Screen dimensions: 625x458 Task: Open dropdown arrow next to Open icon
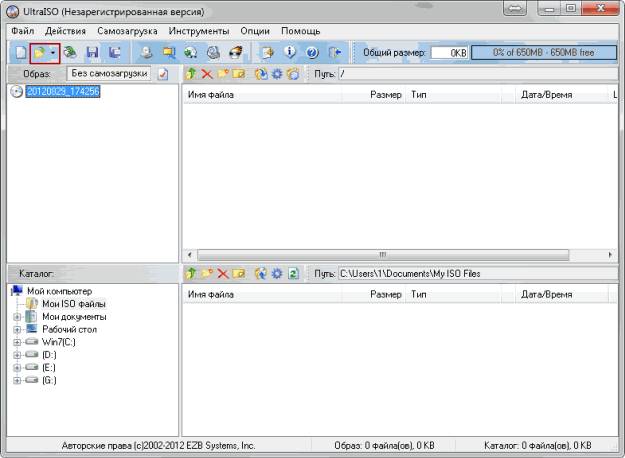pyautogui.click(x=53, y=52)
